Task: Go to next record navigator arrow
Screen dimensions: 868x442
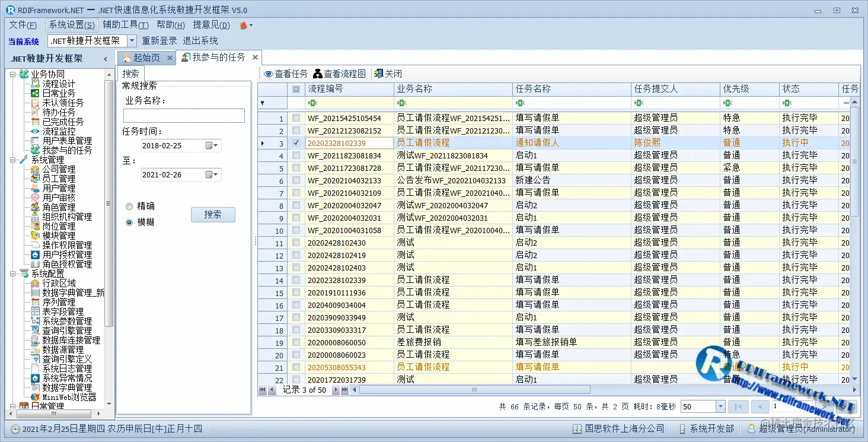Action: [x=335, y=390]
